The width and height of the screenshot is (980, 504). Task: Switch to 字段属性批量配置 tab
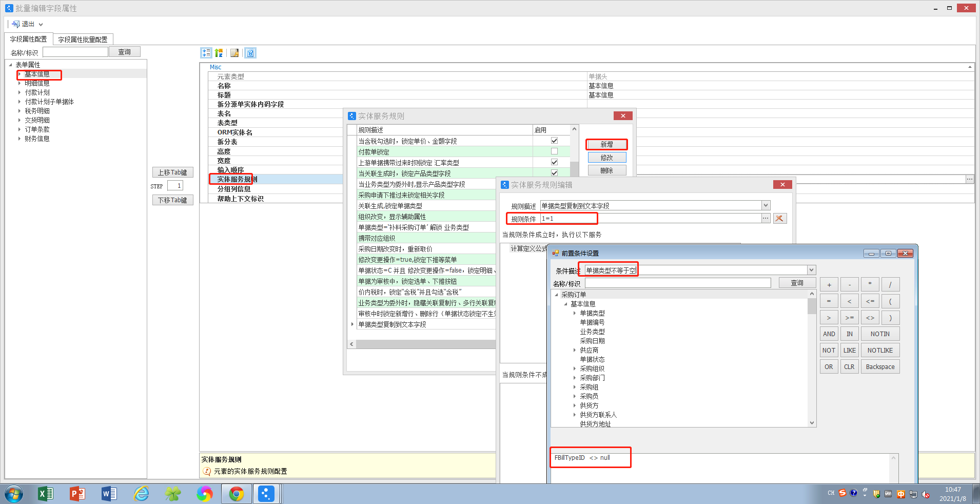click(x=83, y=40)
